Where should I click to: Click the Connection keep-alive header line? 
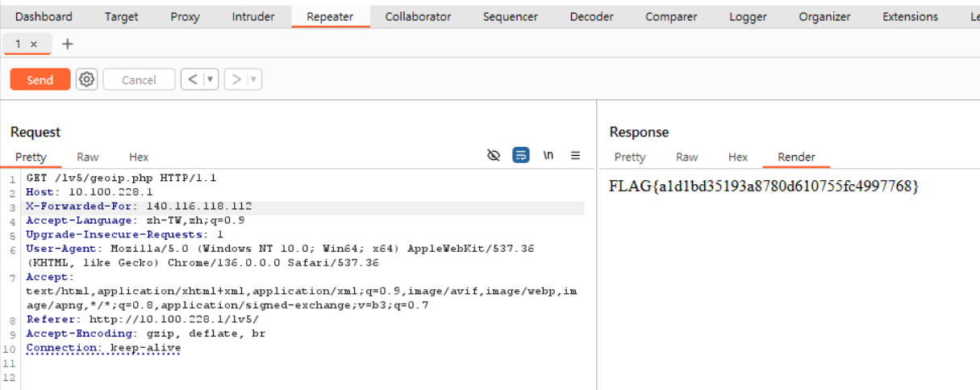click(103, 348)
